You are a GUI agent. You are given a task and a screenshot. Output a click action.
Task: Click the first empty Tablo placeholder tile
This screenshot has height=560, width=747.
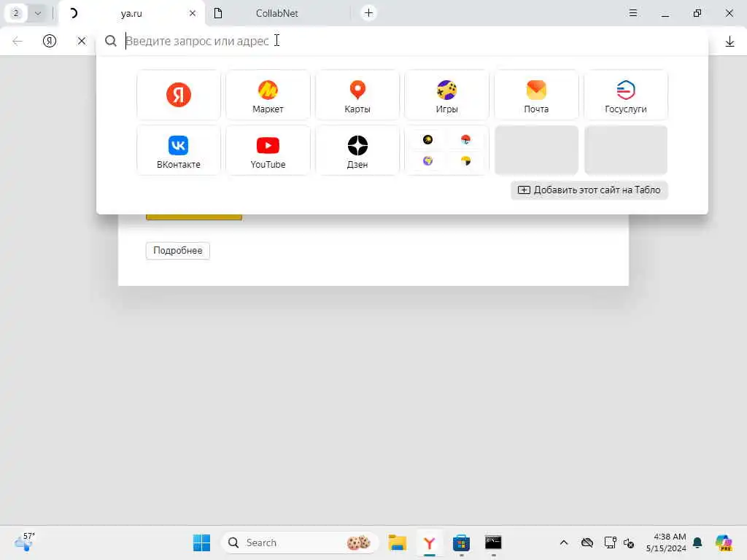[x=536, y=150]
